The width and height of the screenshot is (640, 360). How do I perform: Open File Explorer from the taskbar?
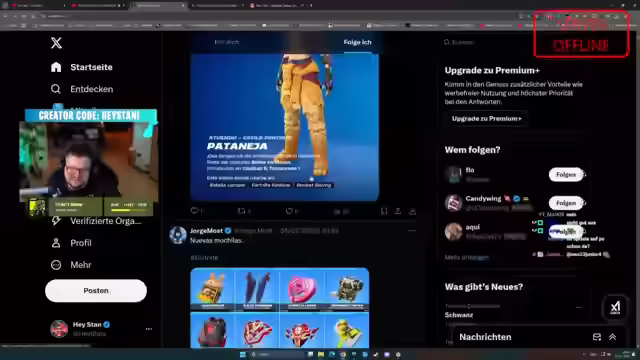point(321,354)
